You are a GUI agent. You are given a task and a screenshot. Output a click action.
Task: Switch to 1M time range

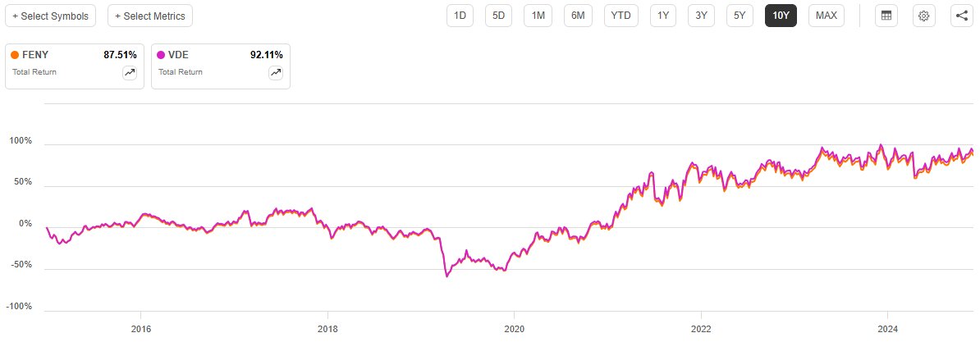point(538,16)
